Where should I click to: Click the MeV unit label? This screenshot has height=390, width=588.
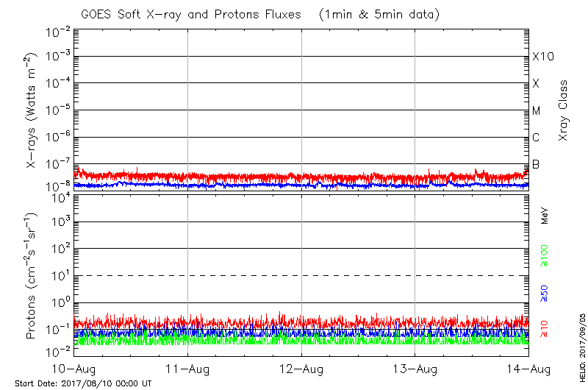[545, 216]
